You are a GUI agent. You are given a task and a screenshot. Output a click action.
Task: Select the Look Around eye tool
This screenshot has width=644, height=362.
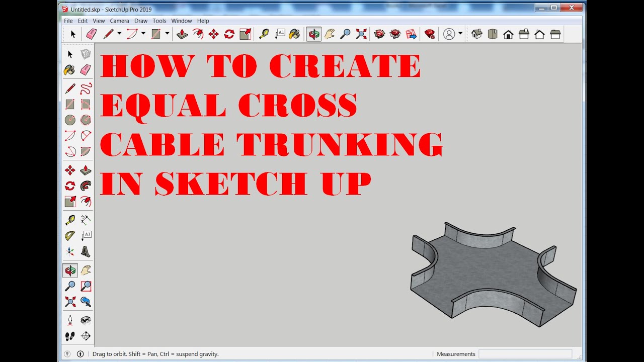(86, 320)
